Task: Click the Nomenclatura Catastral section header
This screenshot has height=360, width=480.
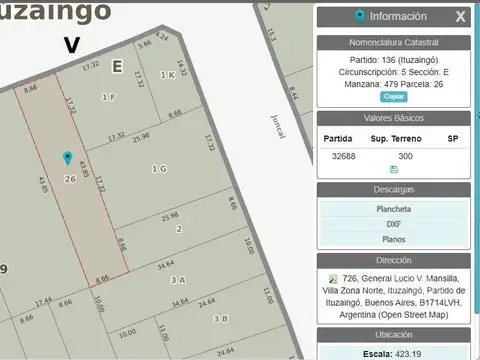Action: 394,43
